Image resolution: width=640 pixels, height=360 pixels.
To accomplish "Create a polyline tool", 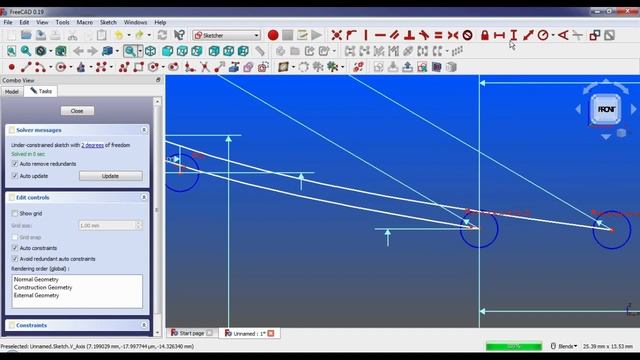I will (124, 67).
